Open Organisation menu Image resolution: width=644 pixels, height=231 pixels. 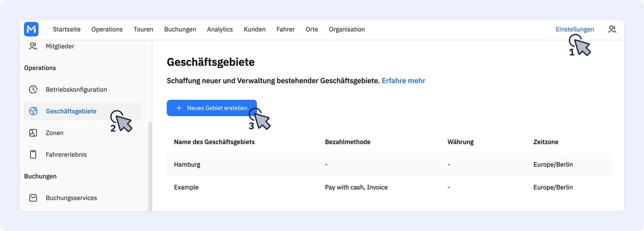347,29
